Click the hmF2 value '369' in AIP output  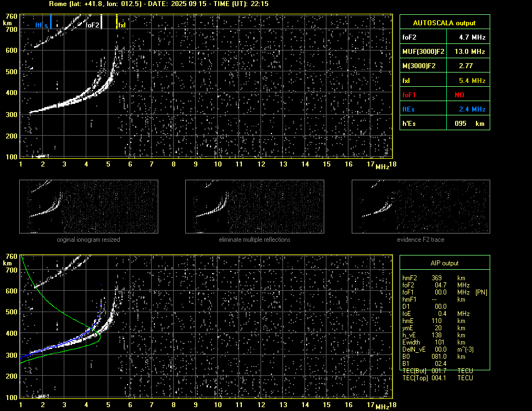(437, 277)
